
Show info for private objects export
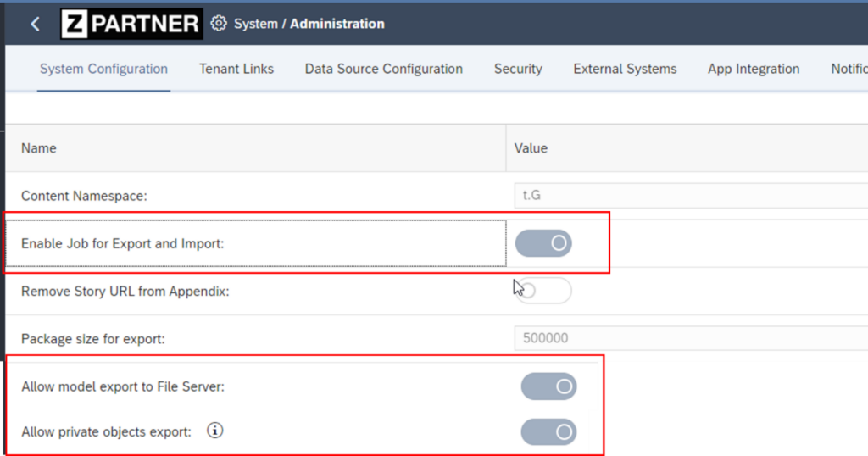tap(215, 431)
